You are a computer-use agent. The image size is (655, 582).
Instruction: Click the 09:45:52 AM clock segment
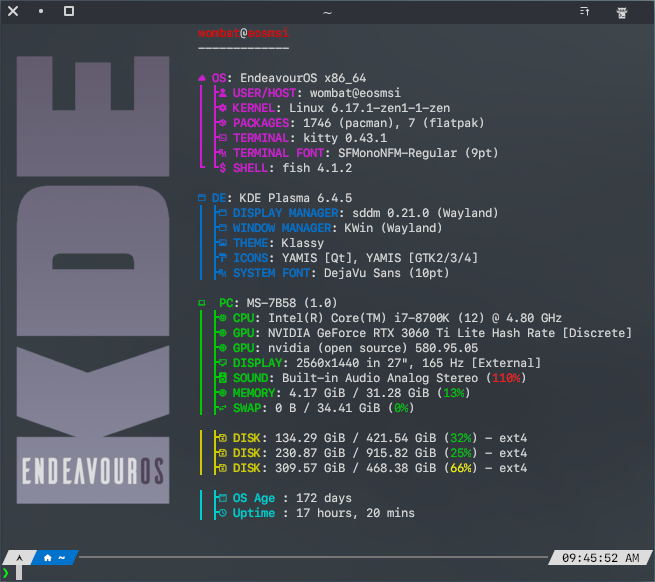pos(600,557)
